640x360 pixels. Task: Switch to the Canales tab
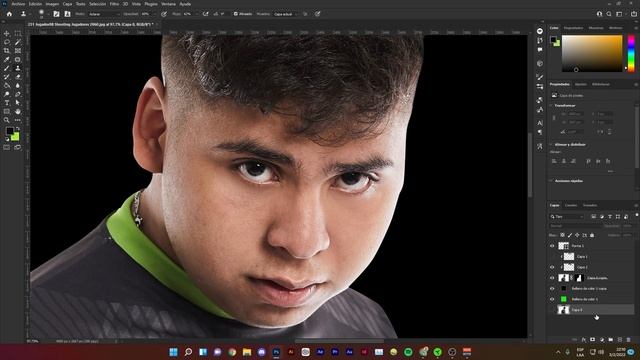pos(571,205)
